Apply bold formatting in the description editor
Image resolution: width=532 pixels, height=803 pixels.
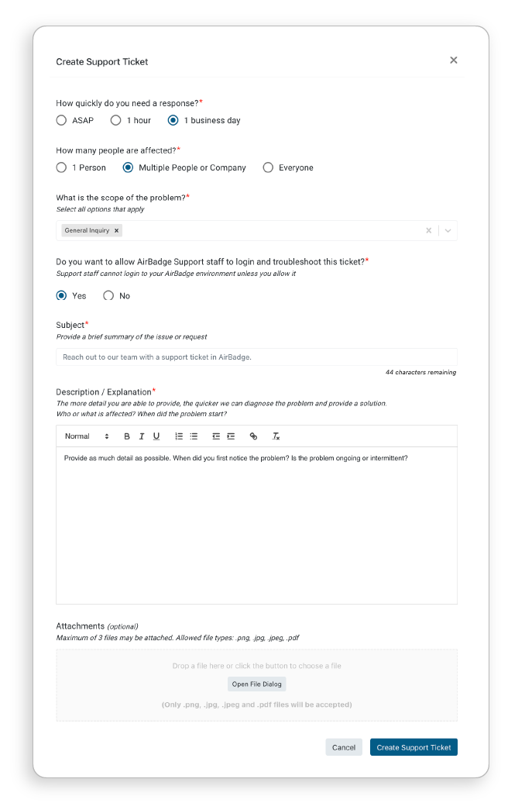click(x=126, y=436)
